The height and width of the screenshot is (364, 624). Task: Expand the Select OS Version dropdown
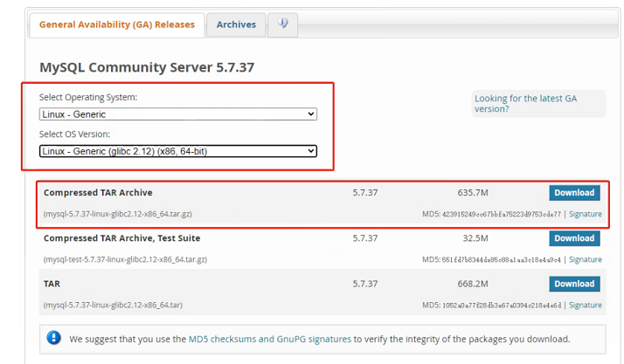pyautogui.click(x=178, y=151)
